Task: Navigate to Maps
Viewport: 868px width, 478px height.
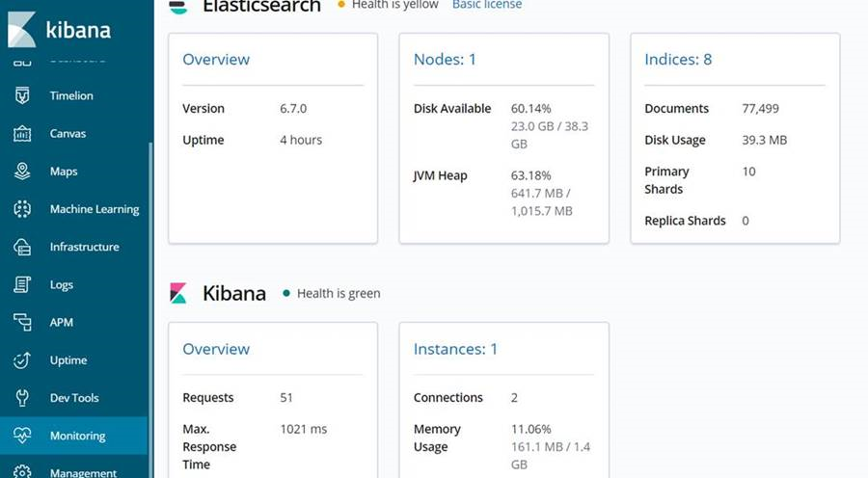Action: [64, 172]
